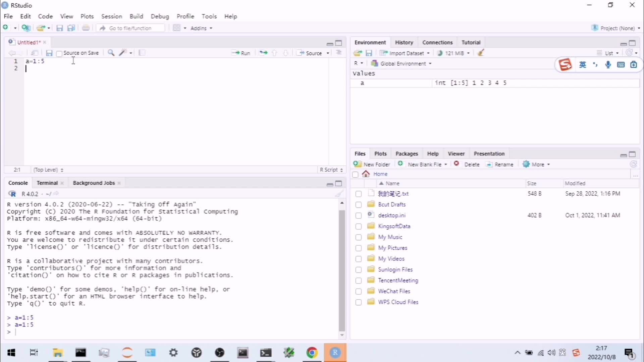Clear objects with the broom icon

481,53
